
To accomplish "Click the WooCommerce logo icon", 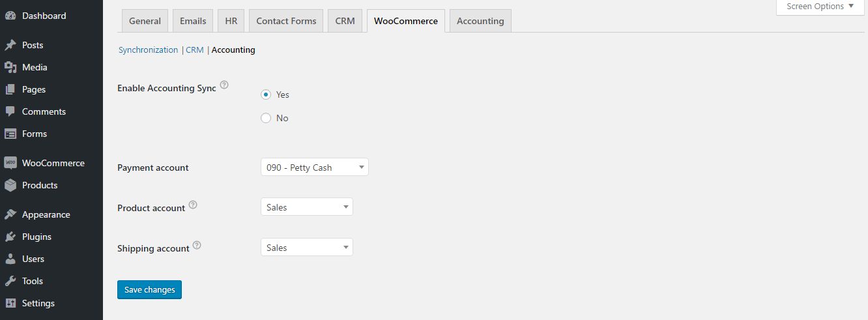I will coord(10,163).
